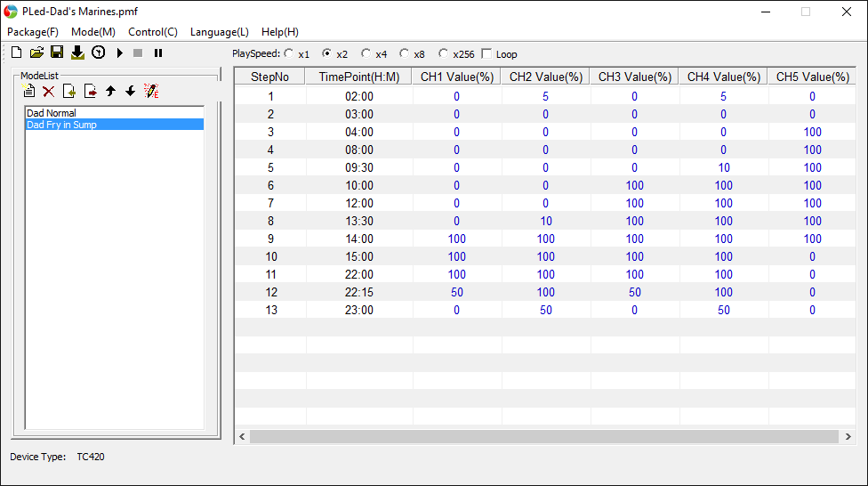Open the Control(C) menu
Screen dimensions: 868x486
coord(153,32)
